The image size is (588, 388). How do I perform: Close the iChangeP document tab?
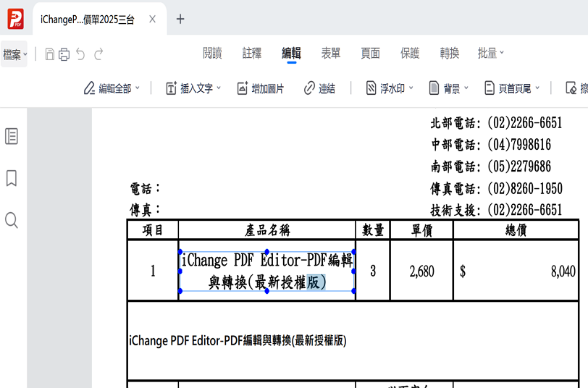tap(152, 19)
